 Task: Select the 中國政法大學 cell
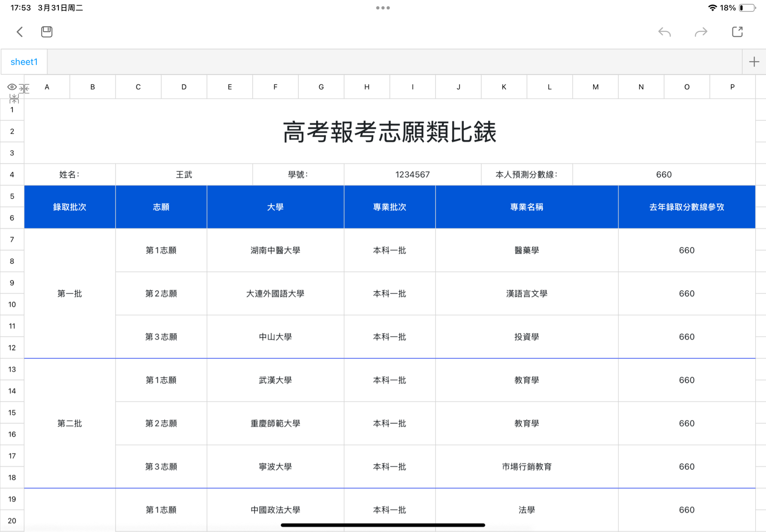point(275,510)
